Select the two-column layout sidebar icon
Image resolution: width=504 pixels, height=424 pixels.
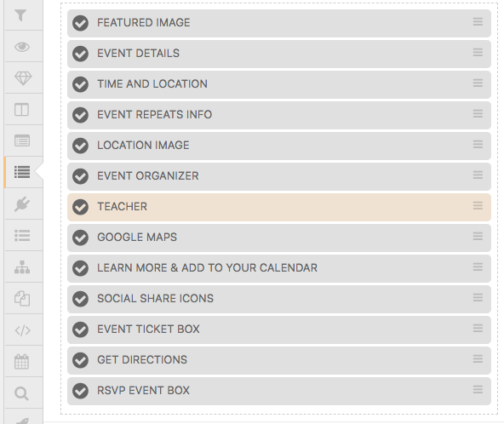click(21, 110)
